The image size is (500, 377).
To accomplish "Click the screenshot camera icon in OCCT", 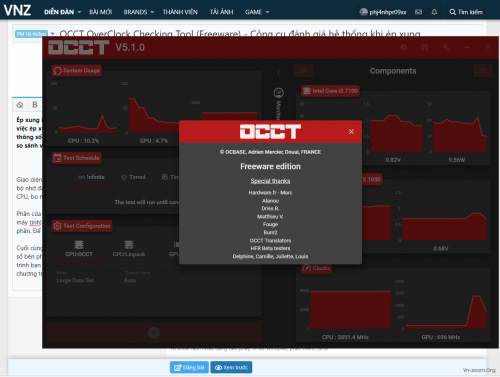I will [425, 47].
